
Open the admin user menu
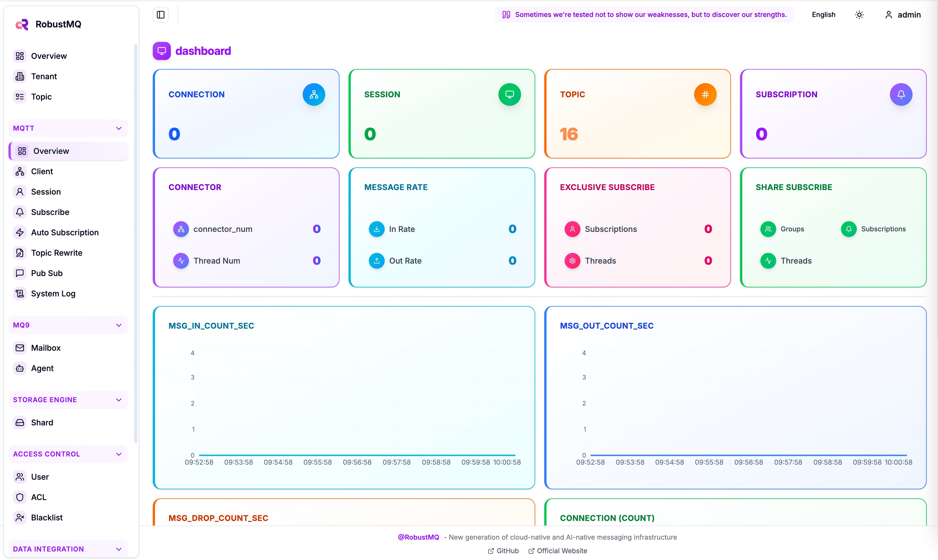click(903, 15)
